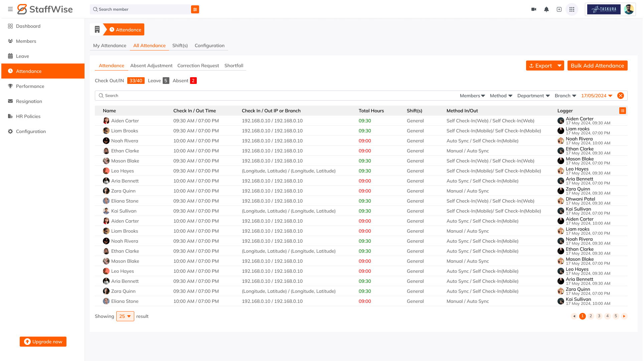Click the hamburger menu icon
644x361 pixels.
tap(10, 9)
